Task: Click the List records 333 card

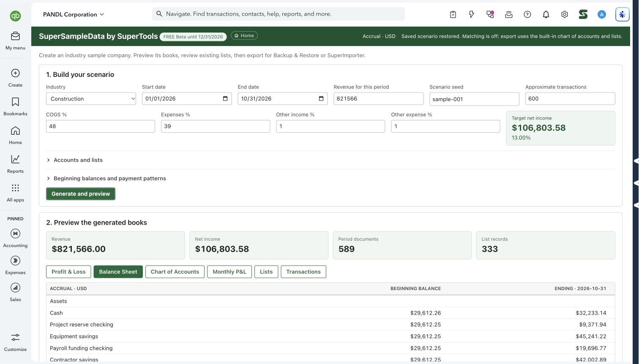Action: 546,245
